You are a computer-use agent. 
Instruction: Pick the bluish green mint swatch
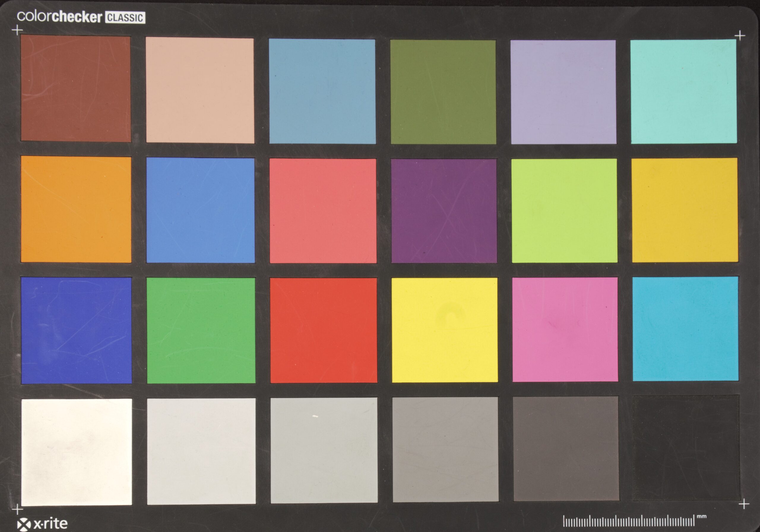pos(683,92)
